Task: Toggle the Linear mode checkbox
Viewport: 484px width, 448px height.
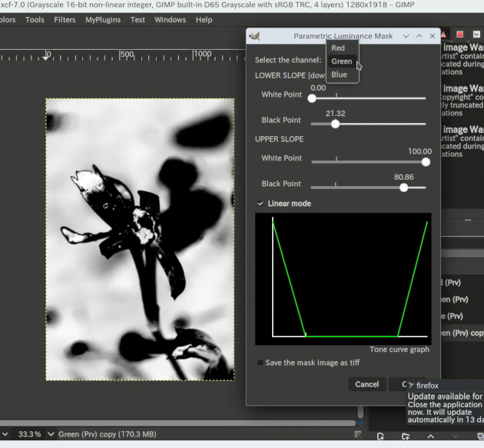Action: (260, 204)
